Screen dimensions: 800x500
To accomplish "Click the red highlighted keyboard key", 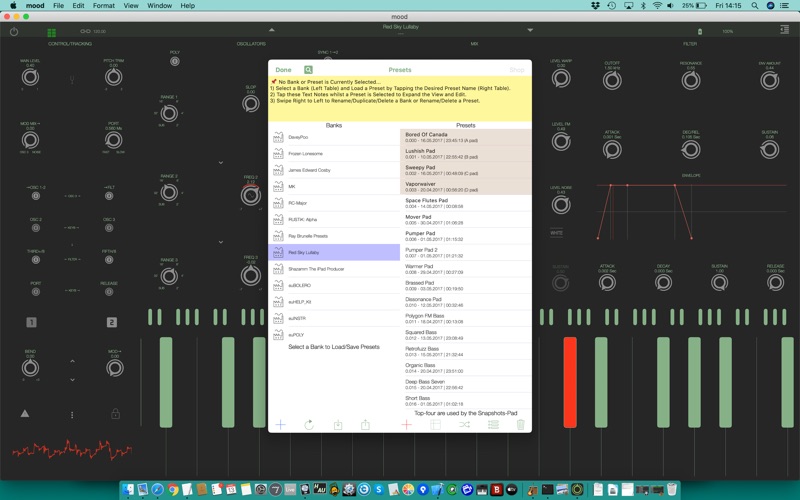I will (570, 382).
